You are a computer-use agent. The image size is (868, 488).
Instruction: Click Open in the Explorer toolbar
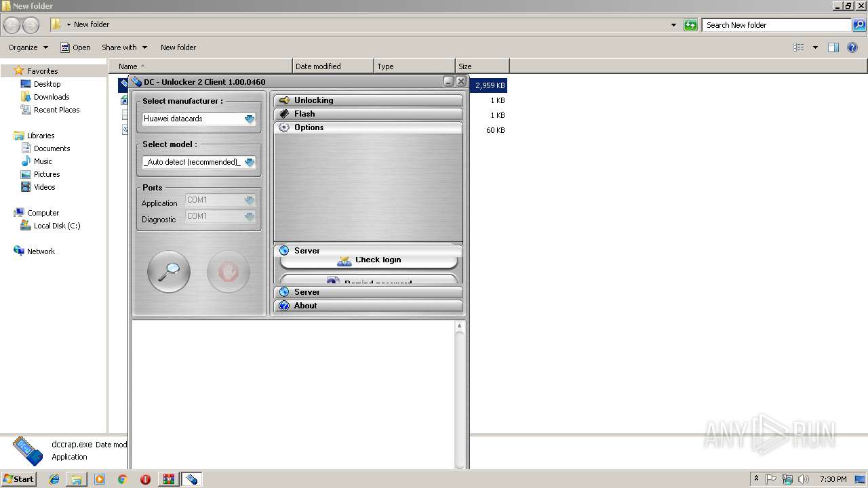75,47
